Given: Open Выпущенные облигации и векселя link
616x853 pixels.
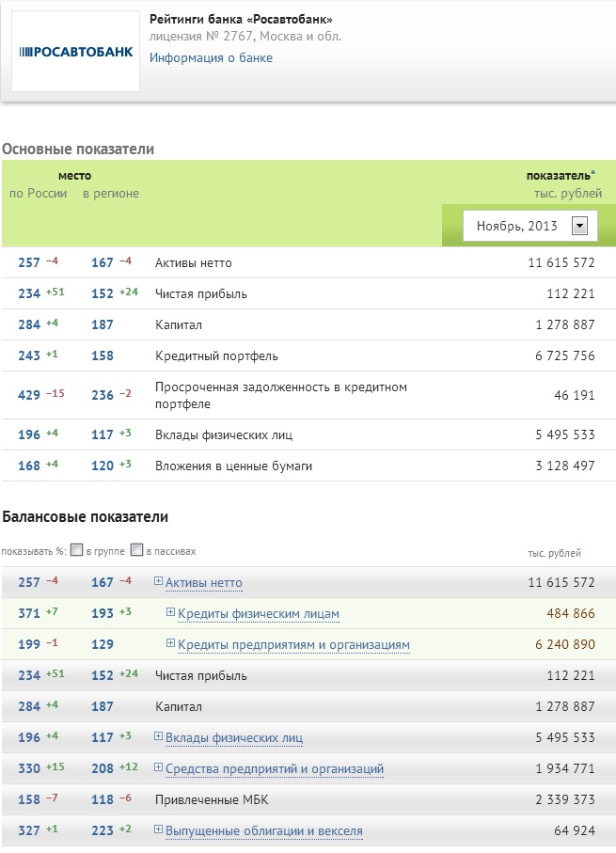Looking at the screenshot, I should pos(264,831).
